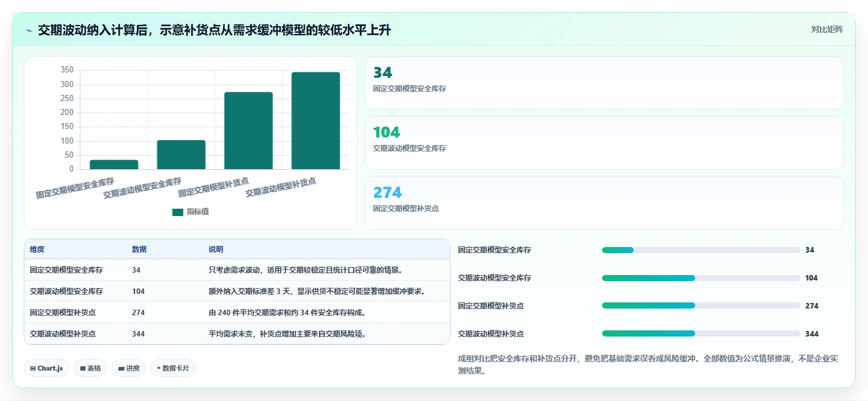Select table row 固定交期模型补货点
Viewport: 868px width, 401px height.
point(237,312)
